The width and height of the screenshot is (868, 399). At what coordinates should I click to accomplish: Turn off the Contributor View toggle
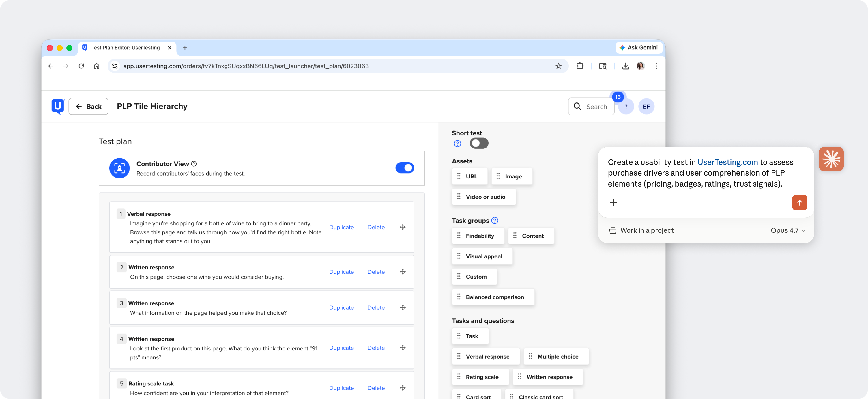coord(404,168)
